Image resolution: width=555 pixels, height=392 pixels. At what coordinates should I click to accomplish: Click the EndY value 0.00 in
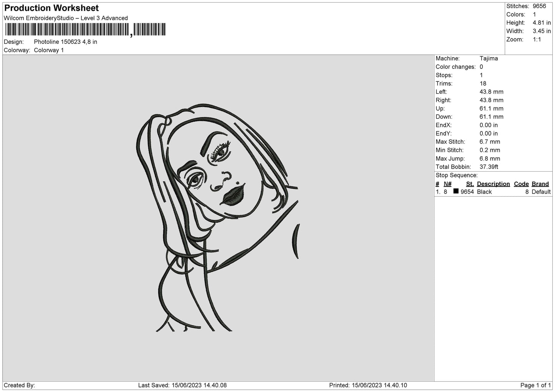489,134
